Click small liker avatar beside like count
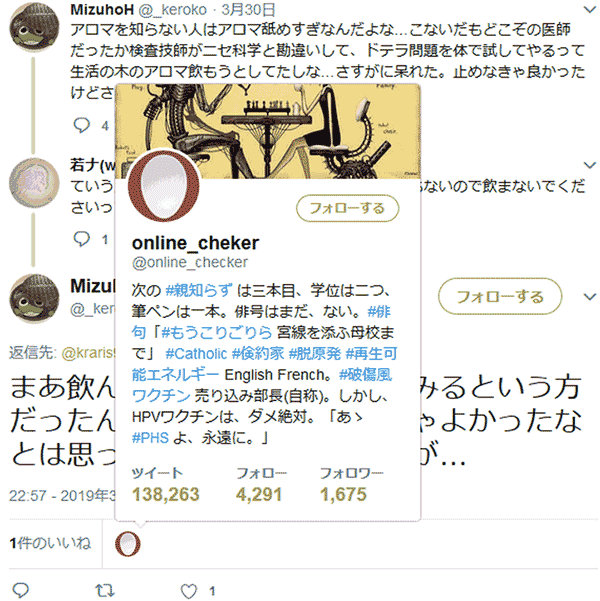600x601 pixels. tap(128, 544)
